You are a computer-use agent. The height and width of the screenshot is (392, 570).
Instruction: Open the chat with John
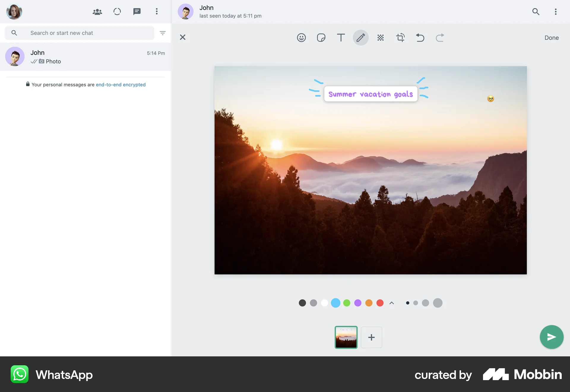tap(85, 57)
